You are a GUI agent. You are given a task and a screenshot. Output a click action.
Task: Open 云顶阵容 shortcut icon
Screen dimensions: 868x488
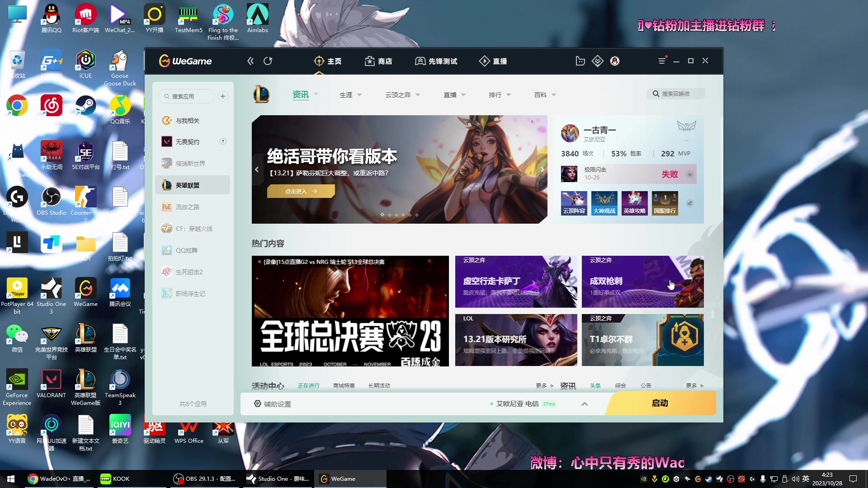(574, 203)
